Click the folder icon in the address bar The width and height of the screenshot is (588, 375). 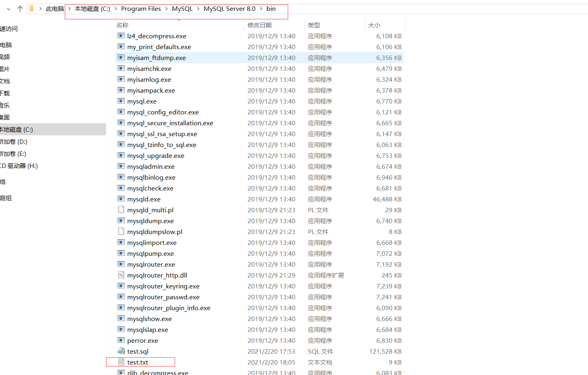(x=31, y=8)
